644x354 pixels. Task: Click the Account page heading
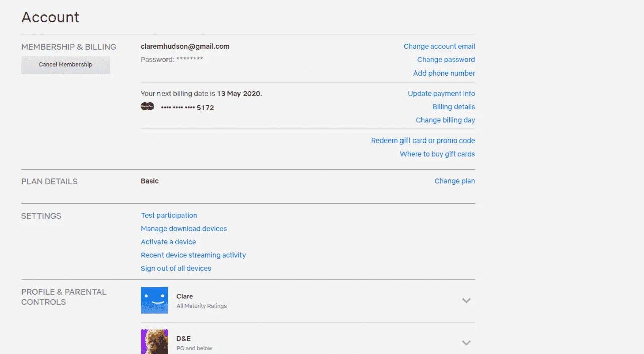point(50,17)
